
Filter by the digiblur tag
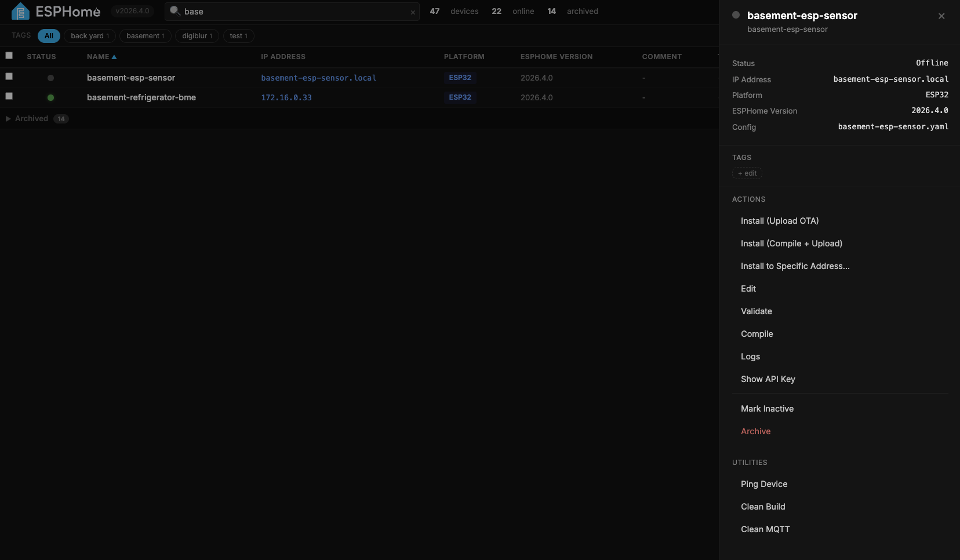tap(197, 36)
